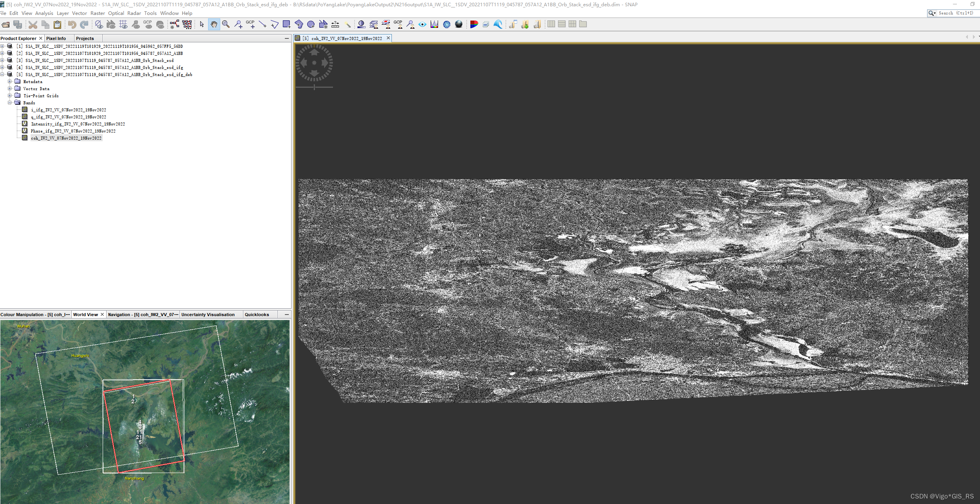Open the Radar menu
The width and height of the screenshot is (980, 504).
[134, 13]
